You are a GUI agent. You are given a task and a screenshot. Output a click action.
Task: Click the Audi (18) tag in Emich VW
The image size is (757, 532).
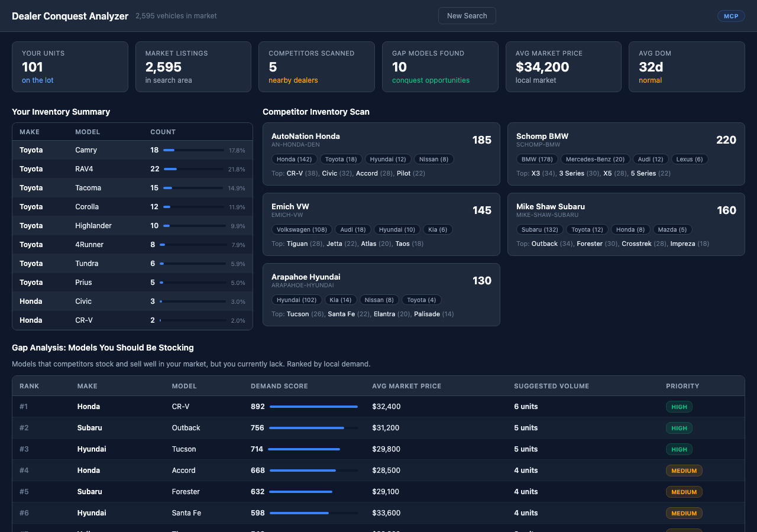[x=352, y=229]
